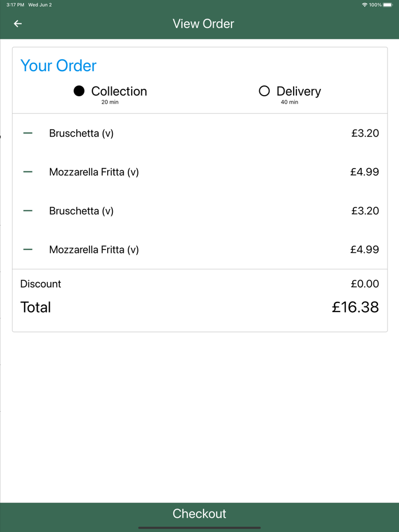Tap the 40 min delivery time label
The image size is (399, 532).
pos(290,103)
